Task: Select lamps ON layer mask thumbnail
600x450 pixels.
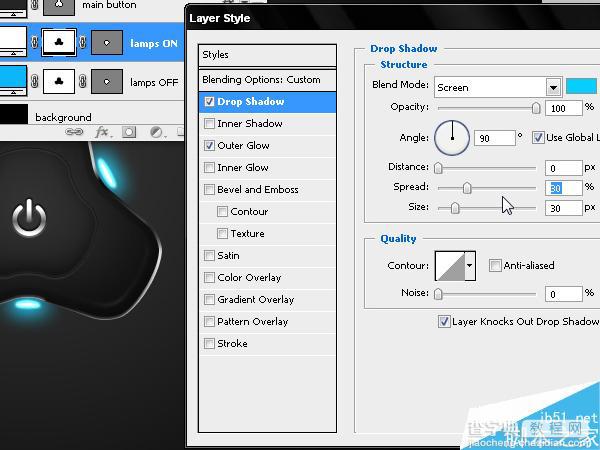Action: pyautogui.click(x=107, y=43)
